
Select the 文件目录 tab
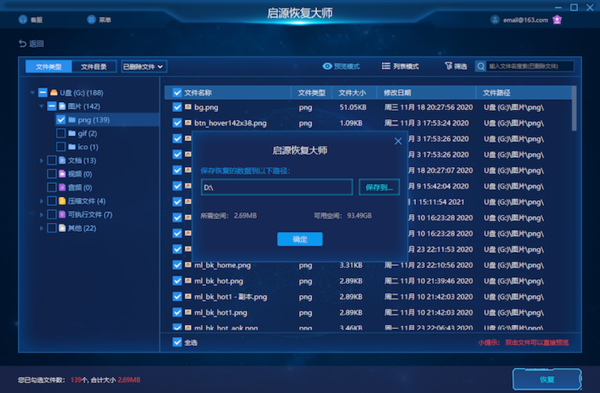[x=94, y=67]
